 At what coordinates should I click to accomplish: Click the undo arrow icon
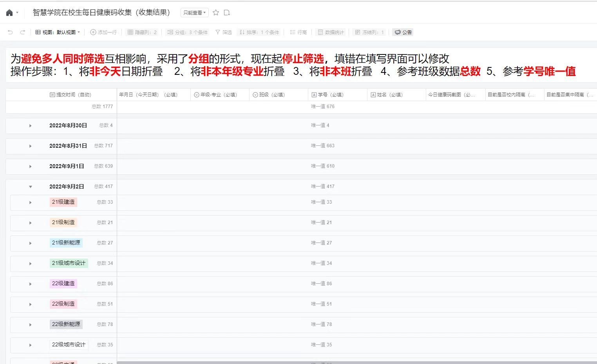coord(11,32)
